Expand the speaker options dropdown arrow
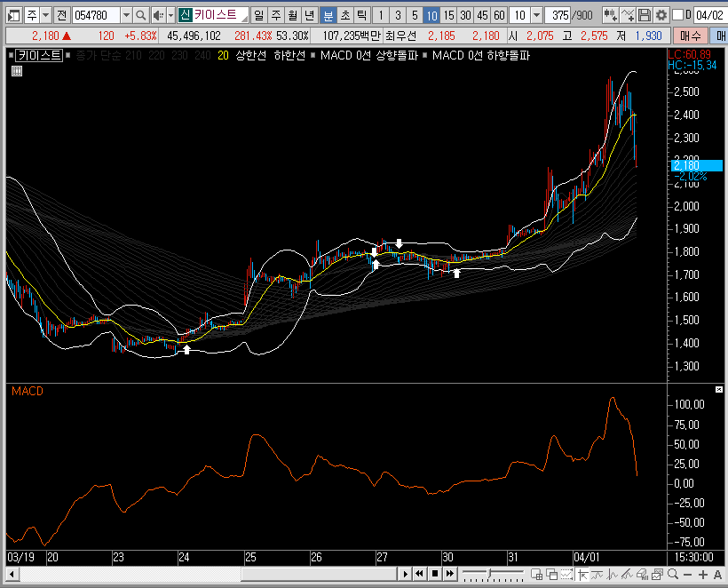 [x=170, y=15]
